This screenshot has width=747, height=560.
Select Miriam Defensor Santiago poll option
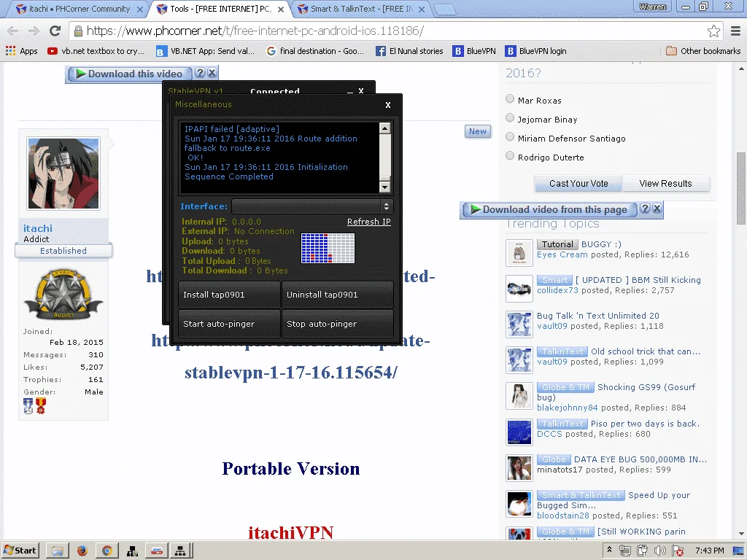[x=510, y=137]
